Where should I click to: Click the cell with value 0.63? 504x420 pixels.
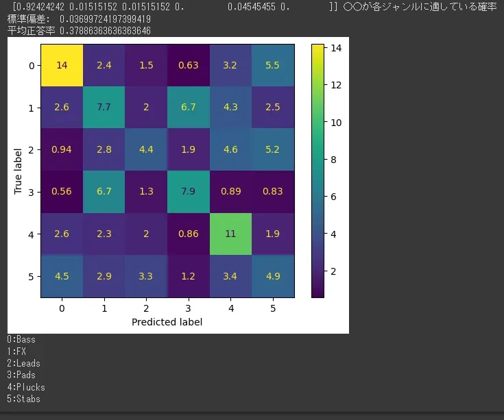pyautogui.click(x=188, y=66)
